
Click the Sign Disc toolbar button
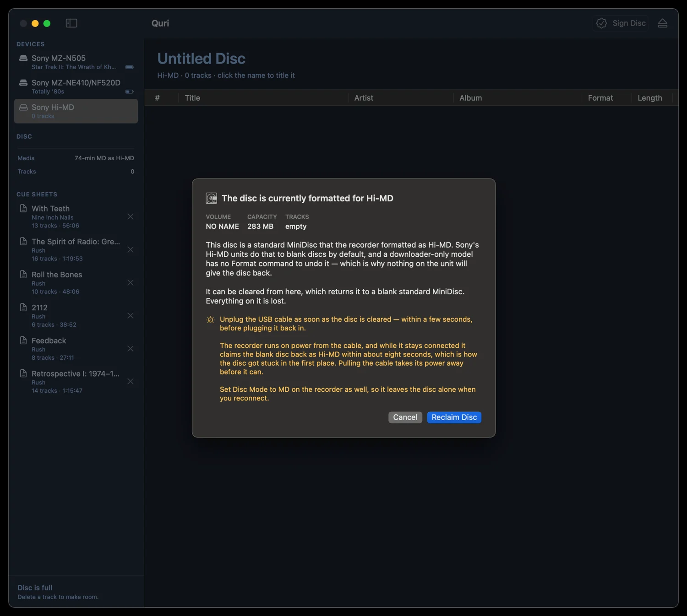[621, 23]
